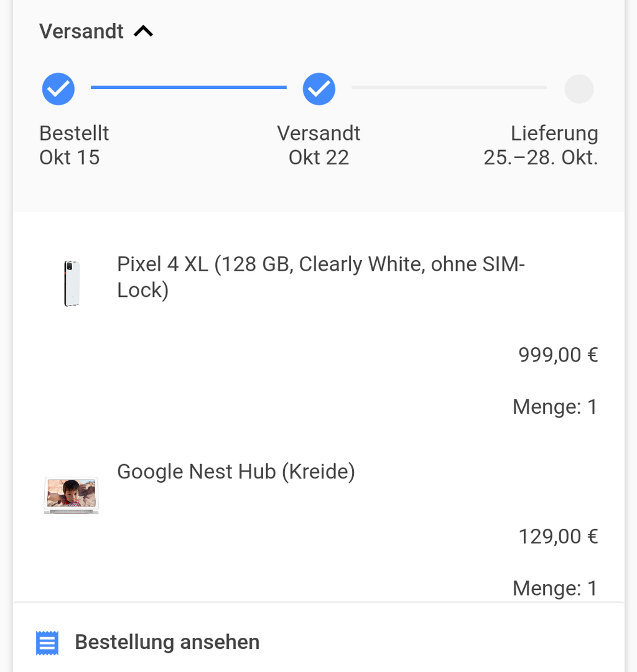Click the blue receipt icon
Screen dimensions: 637x672
(x=47, y=643)
